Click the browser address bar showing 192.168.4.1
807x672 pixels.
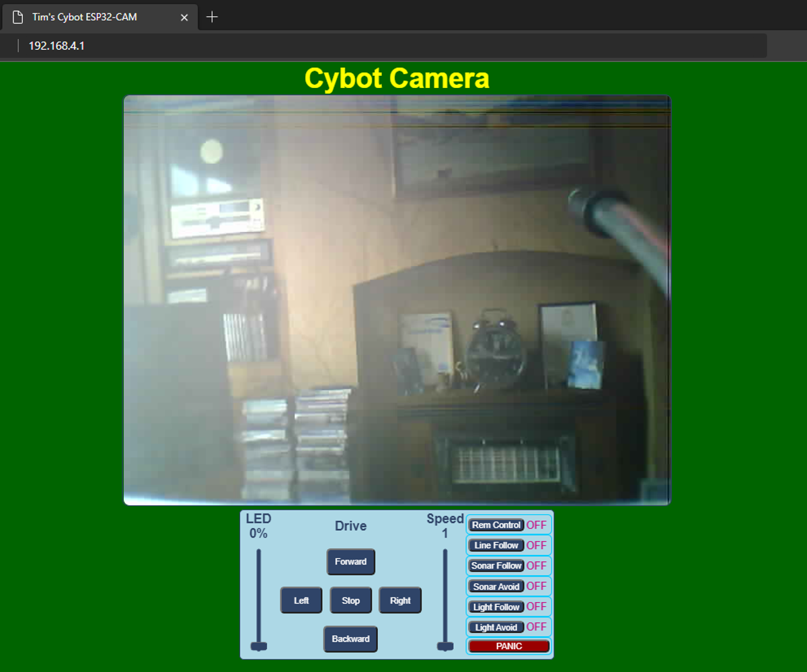click(x=269, y=45)
